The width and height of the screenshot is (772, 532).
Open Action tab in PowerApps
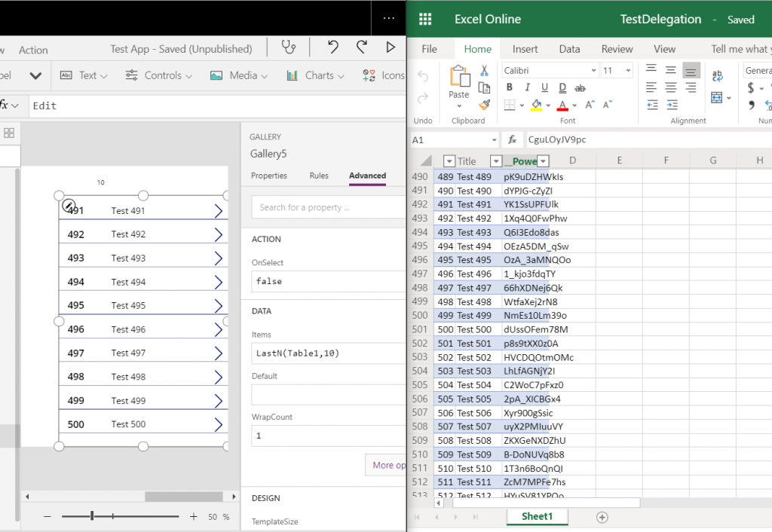33,50
